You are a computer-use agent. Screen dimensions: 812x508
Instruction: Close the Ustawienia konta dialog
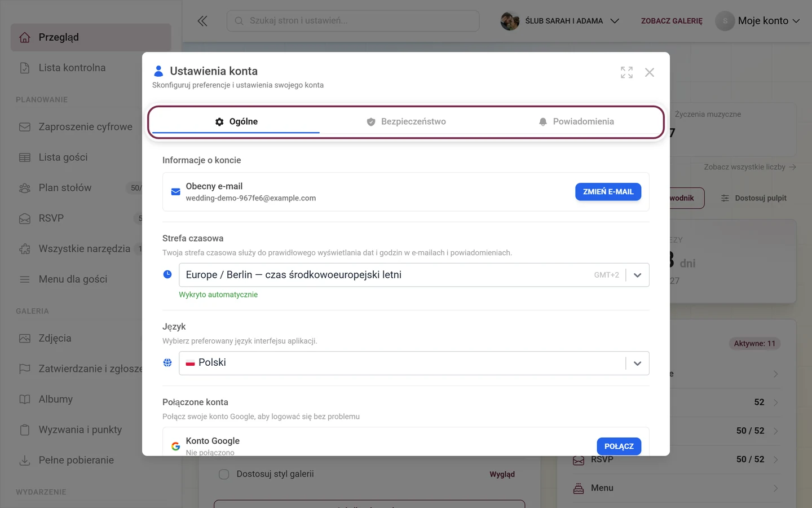pyautogui.click(x=650, y=72)
